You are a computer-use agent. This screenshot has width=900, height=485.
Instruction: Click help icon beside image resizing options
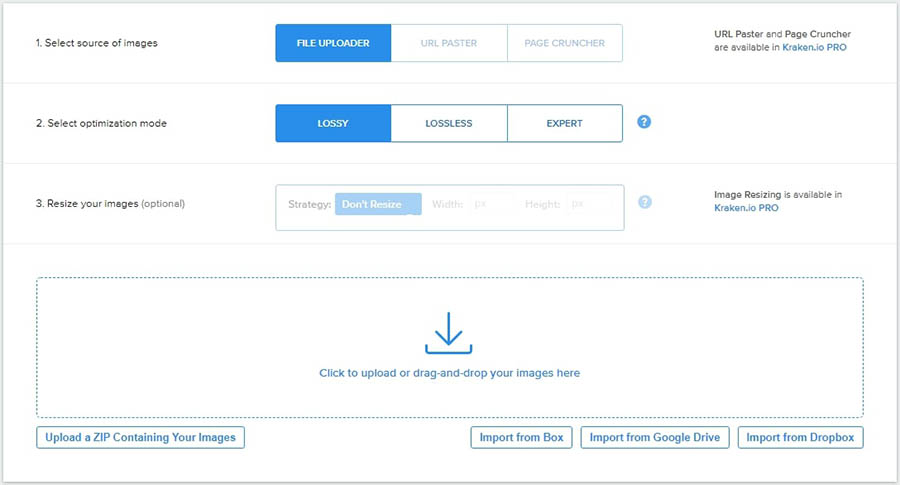(x=644, y=202)
